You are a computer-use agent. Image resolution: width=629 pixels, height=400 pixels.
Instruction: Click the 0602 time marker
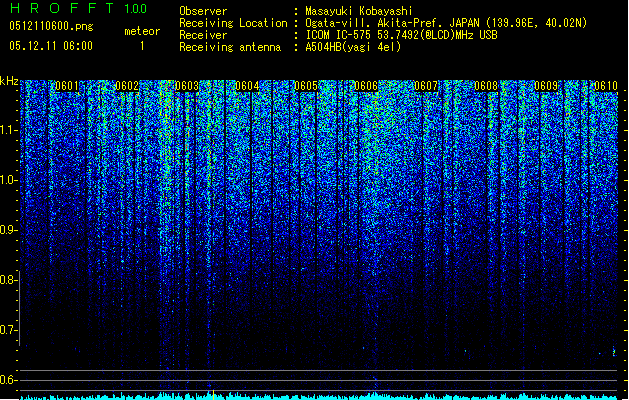pos(127,86)
